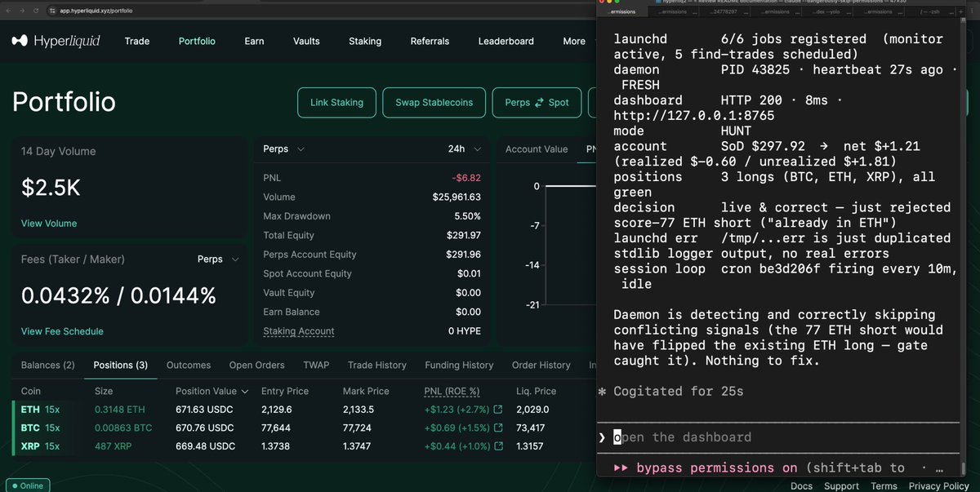Image resolution: width=980 pixels, height=492 pixels.
Task: Click XRP size 487 XRP
Action: click(114, 447)
